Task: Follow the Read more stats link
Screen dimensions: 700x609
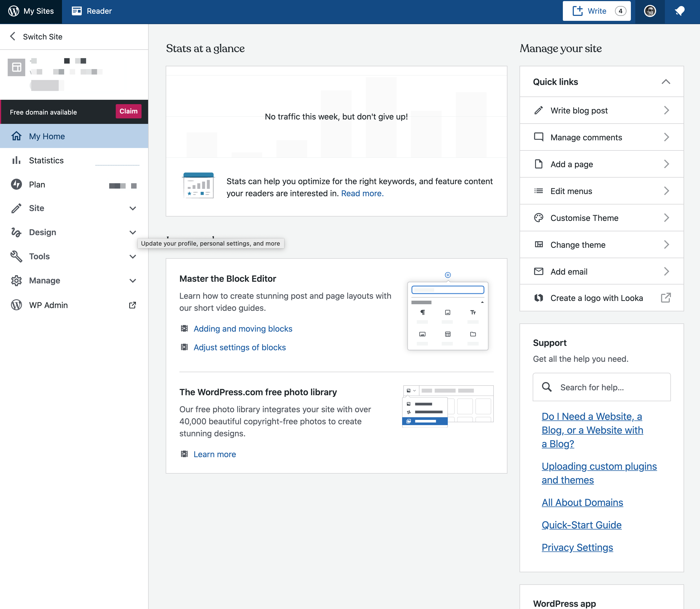Action: point(362,193)
